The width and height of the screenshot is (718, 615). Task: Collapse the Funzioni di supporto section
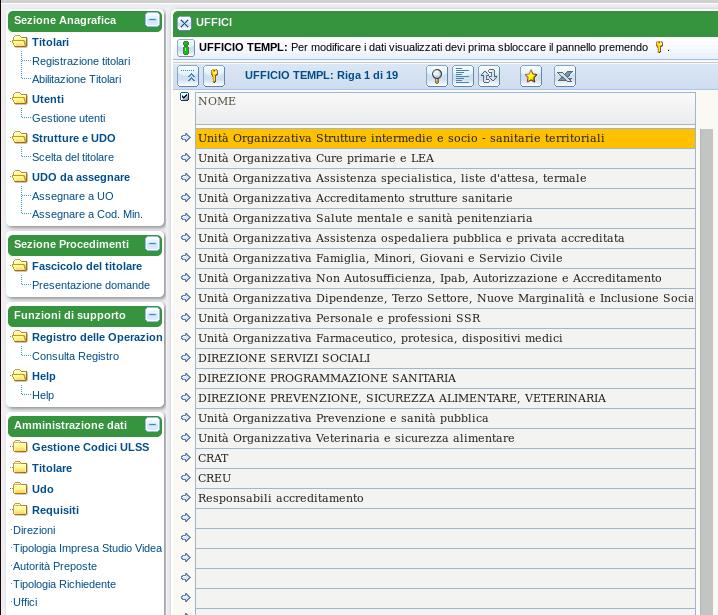pos(152,315)
